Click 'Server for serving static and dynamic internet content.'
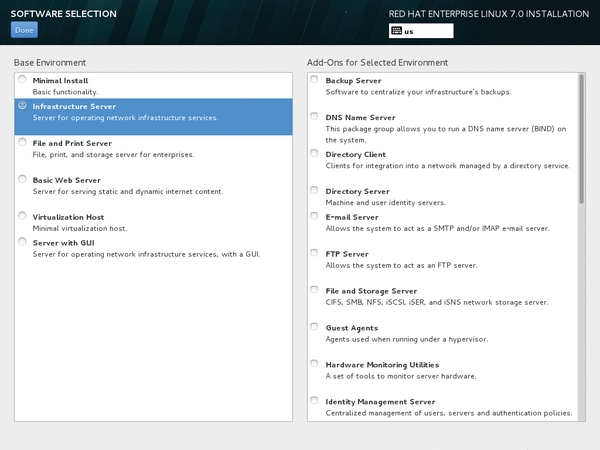 (x=128, y=191)
